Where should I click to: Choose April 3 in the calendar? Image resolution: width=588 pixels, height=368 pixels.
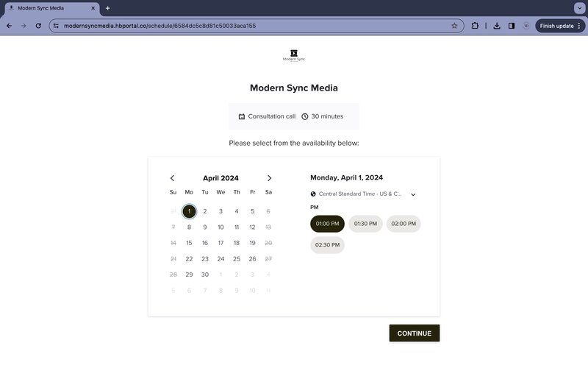[221, 211]
